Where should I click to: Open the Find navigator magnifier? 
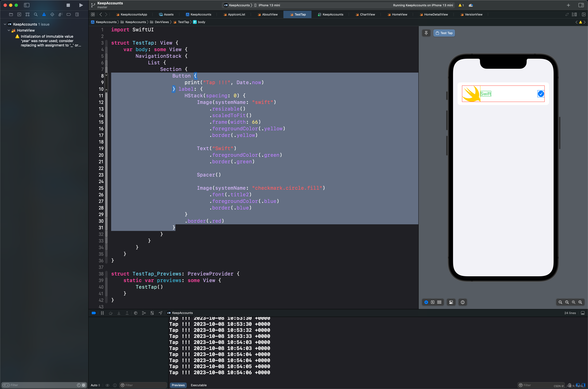[36, 14]
